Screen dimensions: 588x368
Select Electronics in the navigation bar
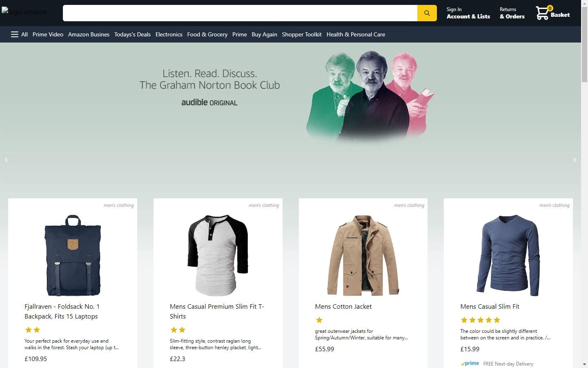click(169, 34)
